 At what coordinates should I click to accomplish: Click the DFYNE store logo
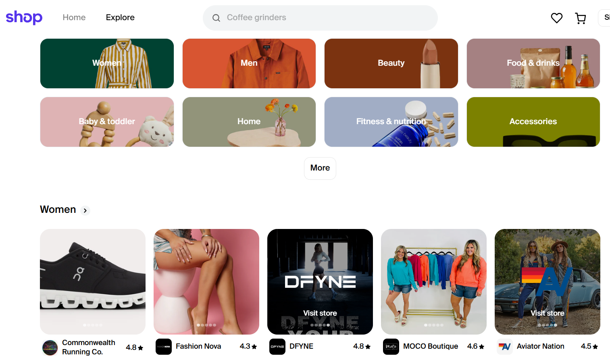[277, 346]
